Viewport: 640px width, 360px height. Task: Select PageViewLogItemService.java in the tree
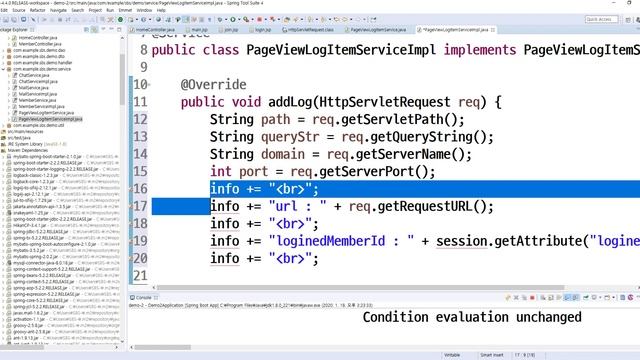(46, 113)
